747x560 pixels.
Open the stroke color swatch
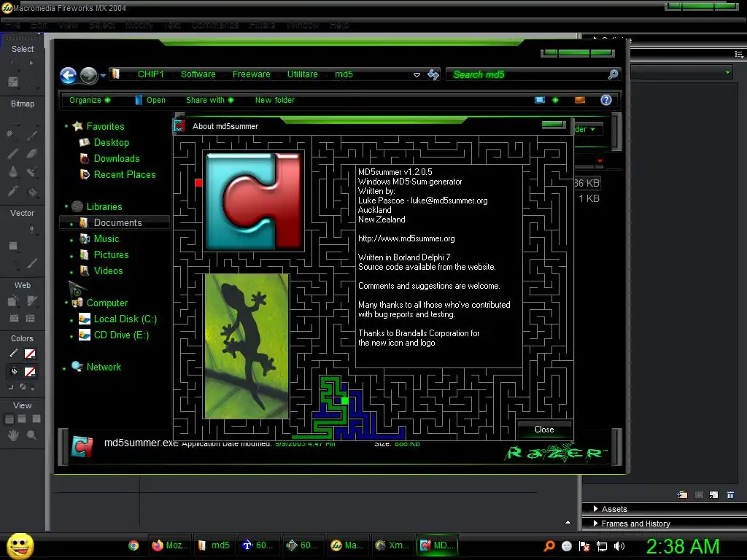click(30, 354)
